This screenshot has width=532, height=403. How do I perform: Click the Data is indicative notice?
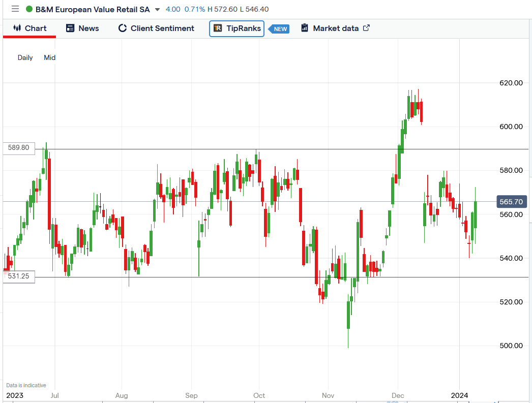click(26, 385)
